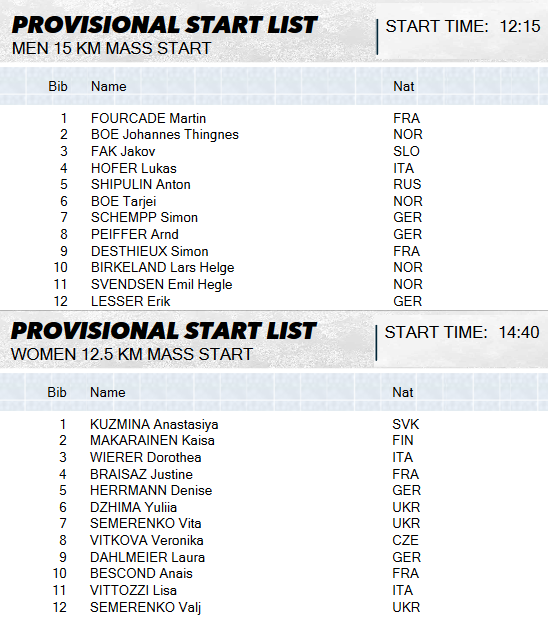This screenshot has height=618, width=548.
Task: Click SVK nationality code
Action: pos(406,424)
